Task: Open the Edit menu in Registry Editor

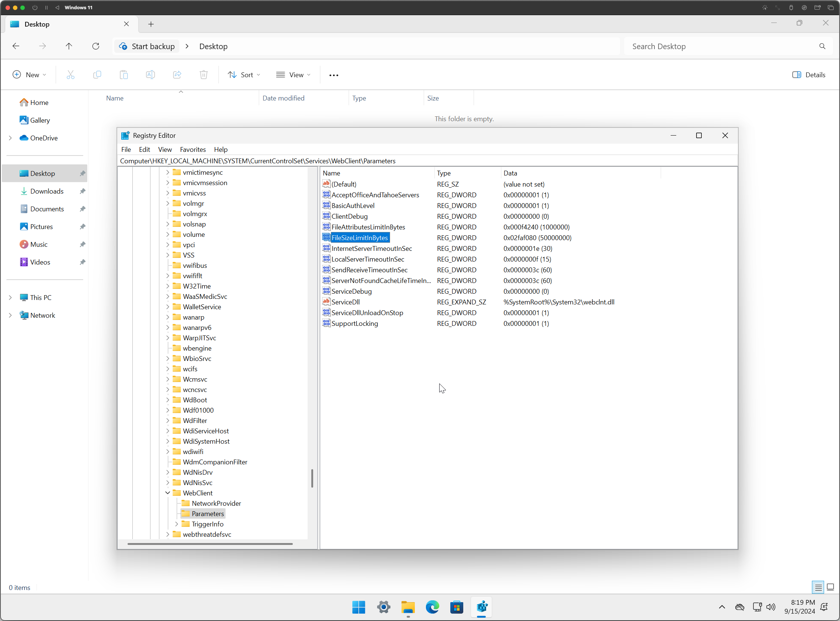Action: coord(144,150)
